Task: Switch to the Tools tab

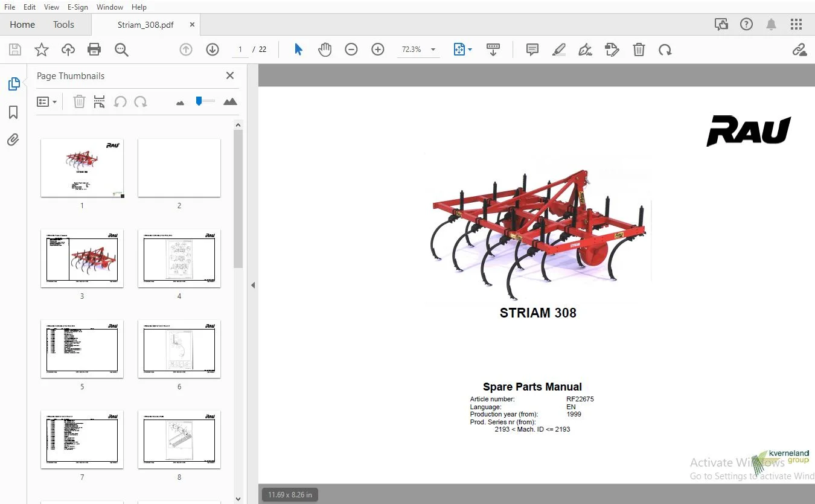Action: (63, 25)
